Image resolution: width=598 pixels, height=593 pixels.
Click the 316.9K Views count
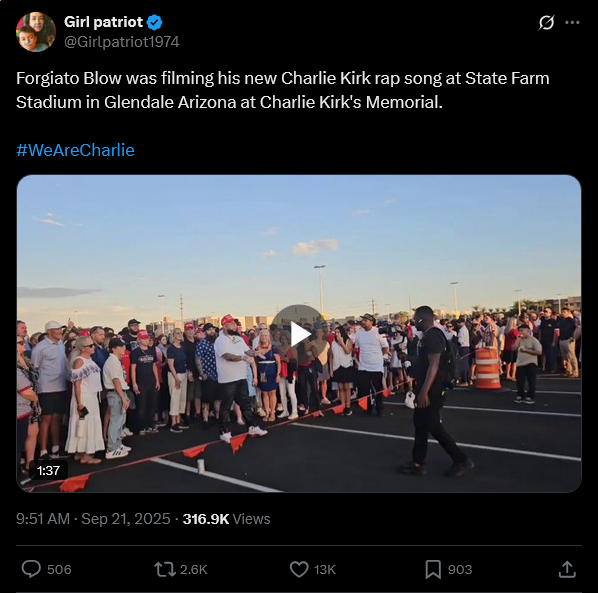point(226,519)
